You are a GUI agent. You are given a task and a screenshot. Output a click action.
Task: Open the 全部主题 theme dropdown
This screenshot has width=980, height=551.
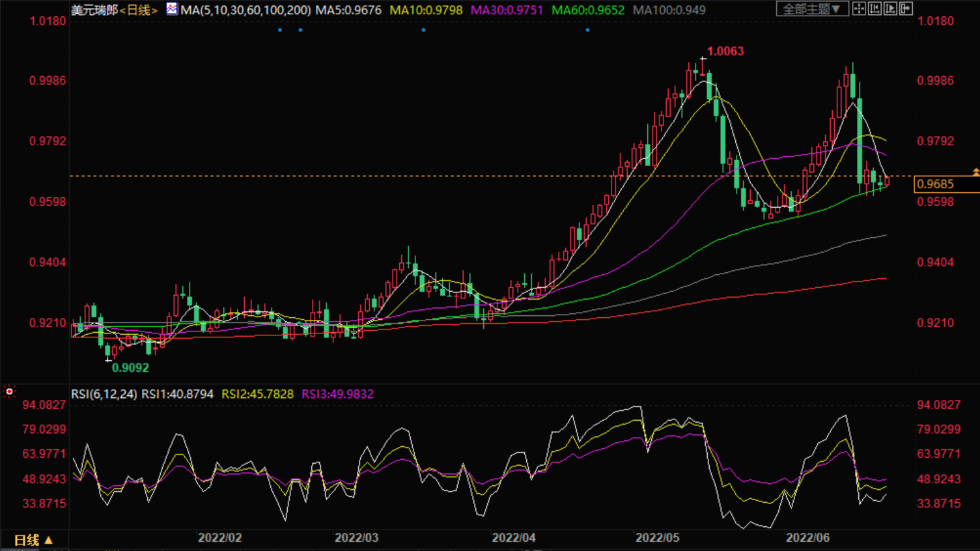(813, 8)
